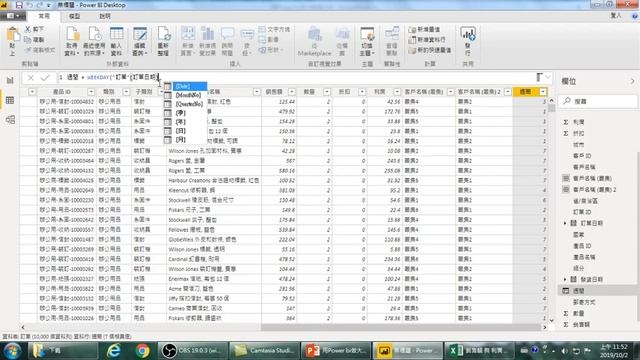Open filter dropdown for 數量 column
Viewport: 640px width, 360px height.
click(x=327, y=92)
